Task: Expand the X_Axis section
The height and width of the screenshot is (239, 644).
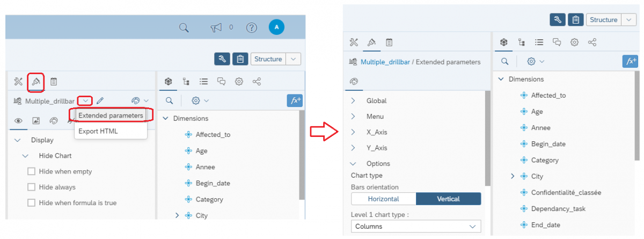Action: coord(353,132)
